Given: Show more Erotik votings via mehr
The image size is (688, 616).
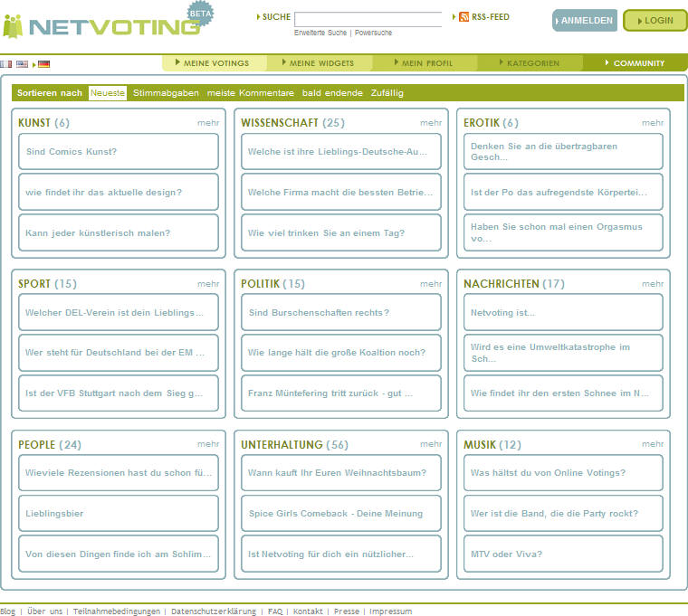Looking at the screenshot, I should 653,123.
